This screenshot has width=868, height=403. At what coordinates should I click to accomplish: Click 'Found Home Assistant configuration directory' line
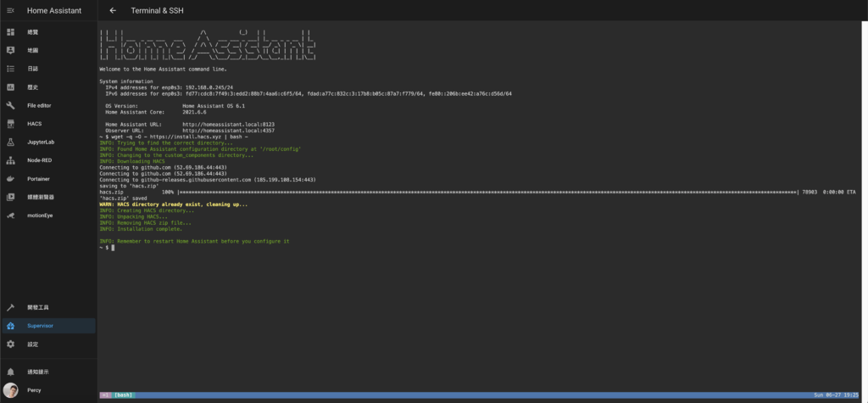click(x=200, y=149)
